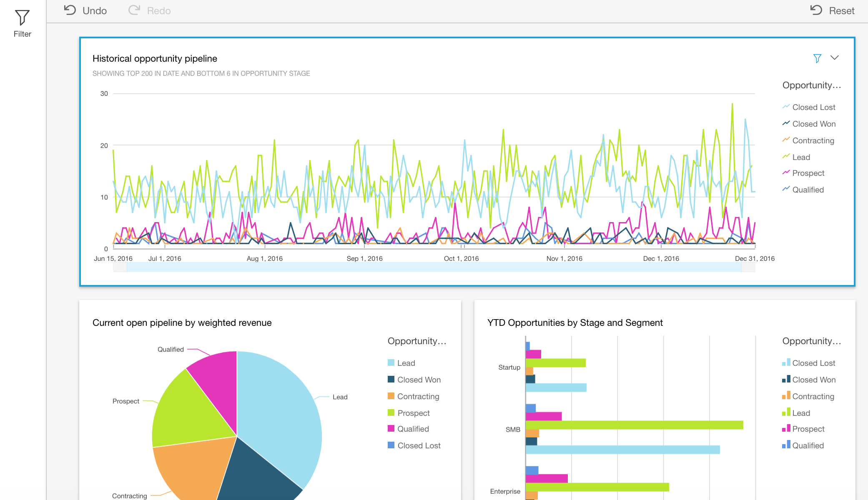Select the YTD Opportunities by Stage title

(x=575, y=322)
